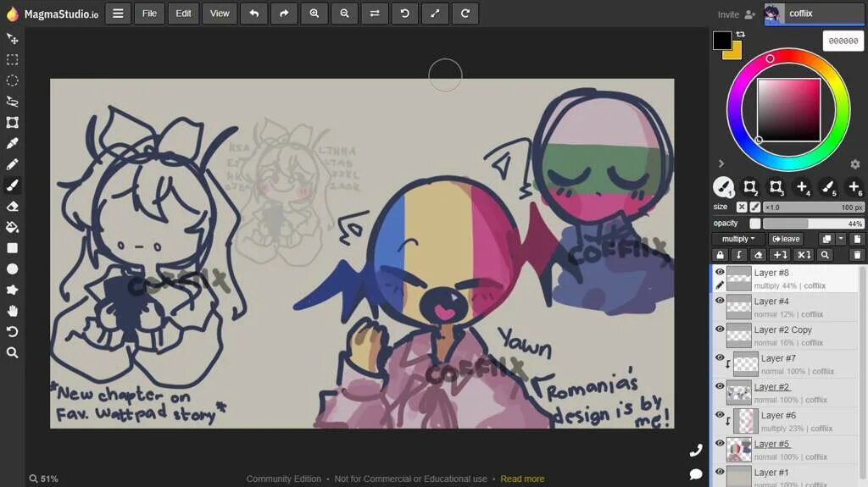Click the Redo arrow in top toolbar
Screen dimensions: 868x487
pyautogui.click(x=284, y=14)
